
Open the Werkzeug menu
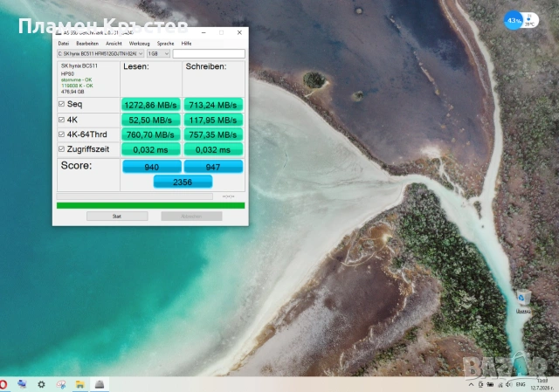coord(139,44)
